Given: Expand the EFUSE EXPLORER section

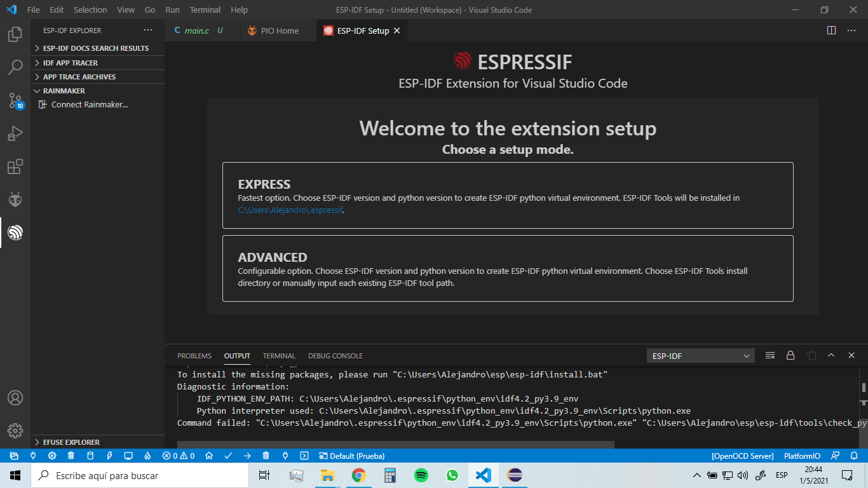Looking at the screenshot, I should (70, 442).
